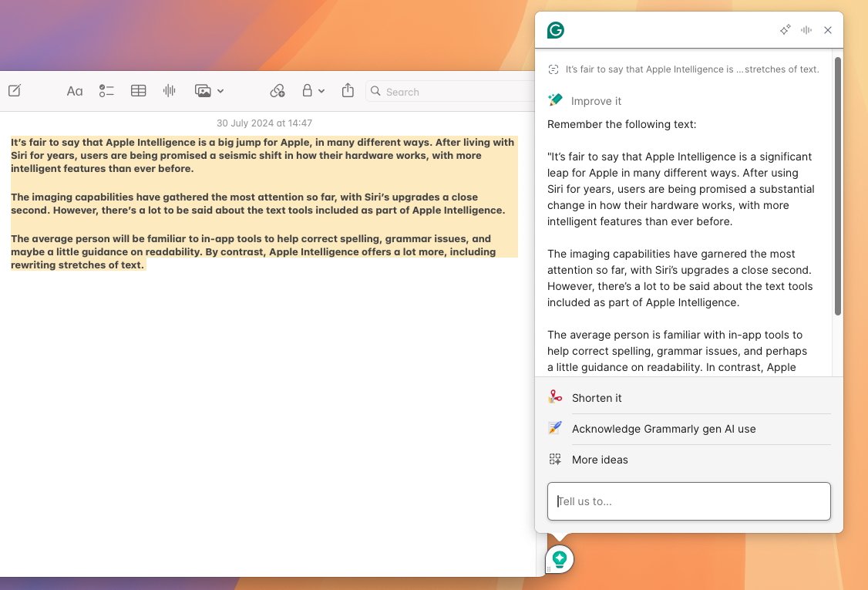Open the lock options dropdown arrow

pyautogui.click(x=321, y=92)
